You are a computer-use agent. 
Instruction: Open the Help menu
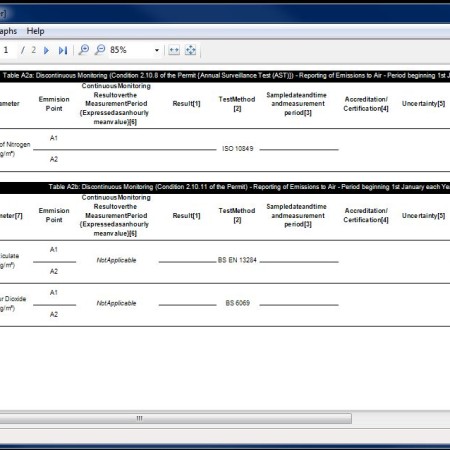point(35,31)
